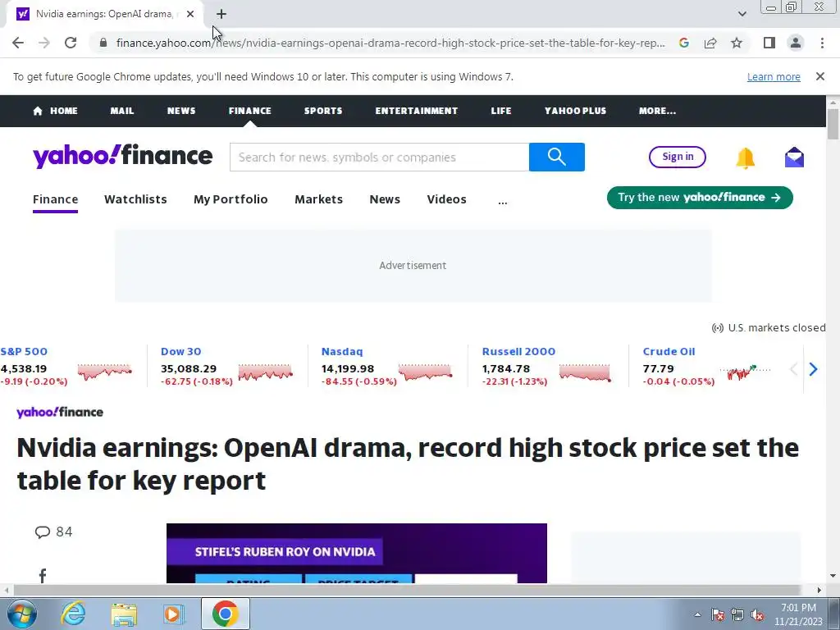Expand the More... menu in Yahoo bar

click(657, 111)
